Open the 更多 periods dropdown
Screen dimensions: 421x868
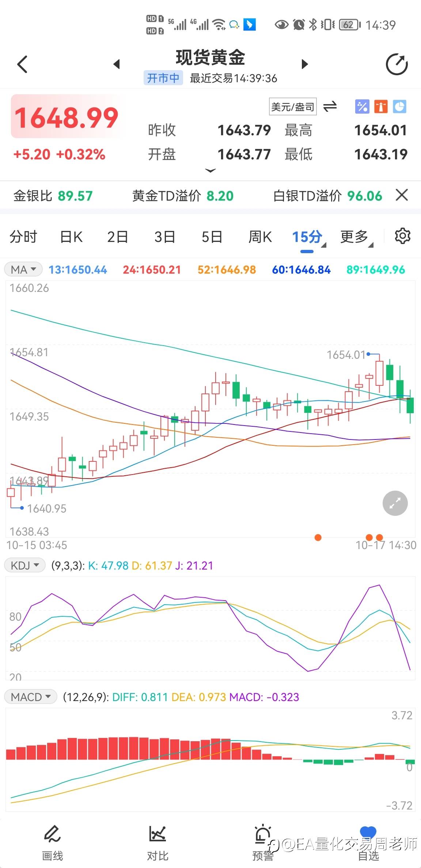click(357, 237)
